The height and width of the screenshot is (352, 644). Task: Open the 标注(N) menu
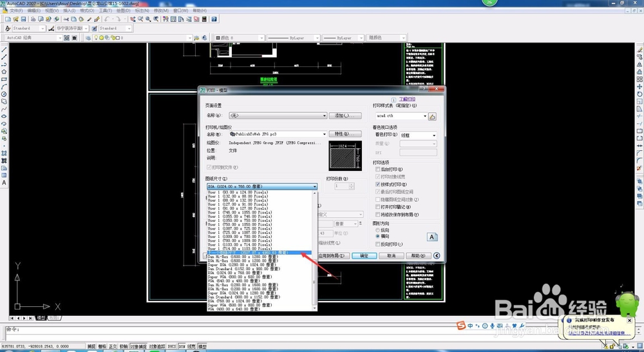tap(142, 10)
